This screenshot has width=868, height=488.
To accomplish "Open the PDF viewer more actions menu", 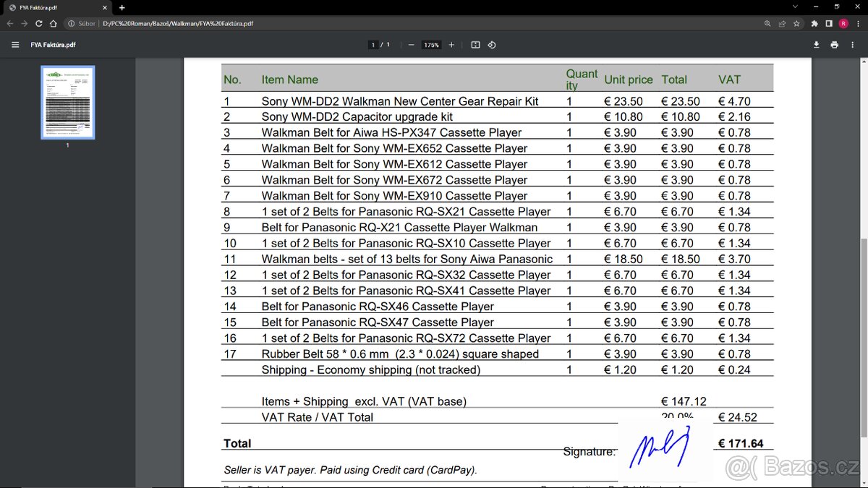I will (x=853, y=45).
